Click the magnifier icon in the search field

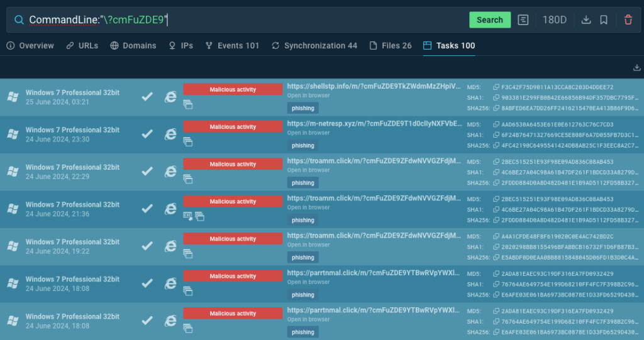(x=18, y=20)
